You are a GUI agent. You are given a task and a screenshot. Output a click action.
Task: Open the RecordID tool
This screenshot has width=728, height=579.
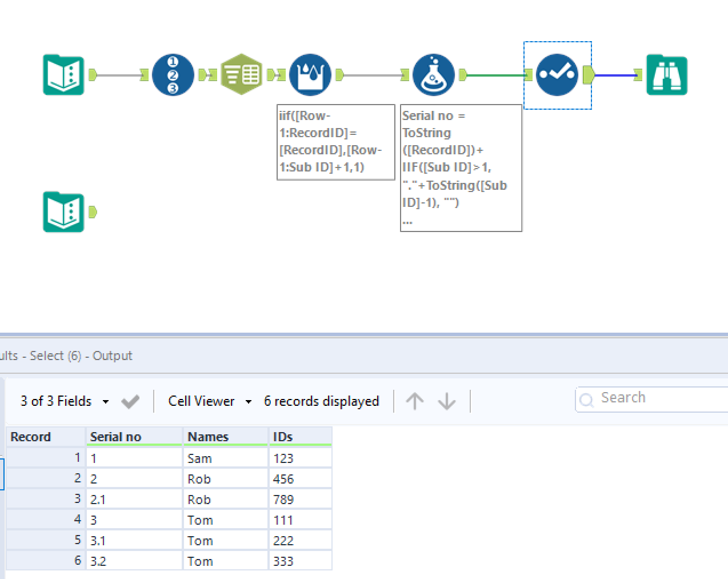click(173, 74)
